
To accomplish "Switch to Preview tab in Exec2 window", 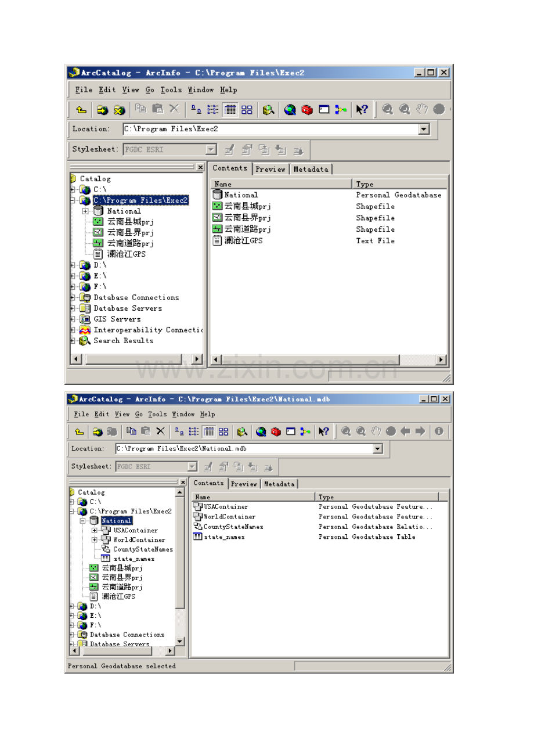I will pos(270,170).
